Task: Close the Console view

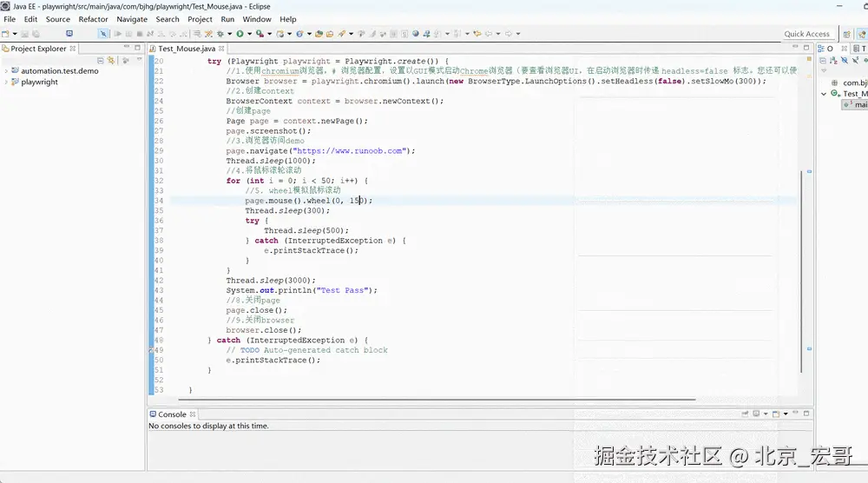Action: pos(193,414)
